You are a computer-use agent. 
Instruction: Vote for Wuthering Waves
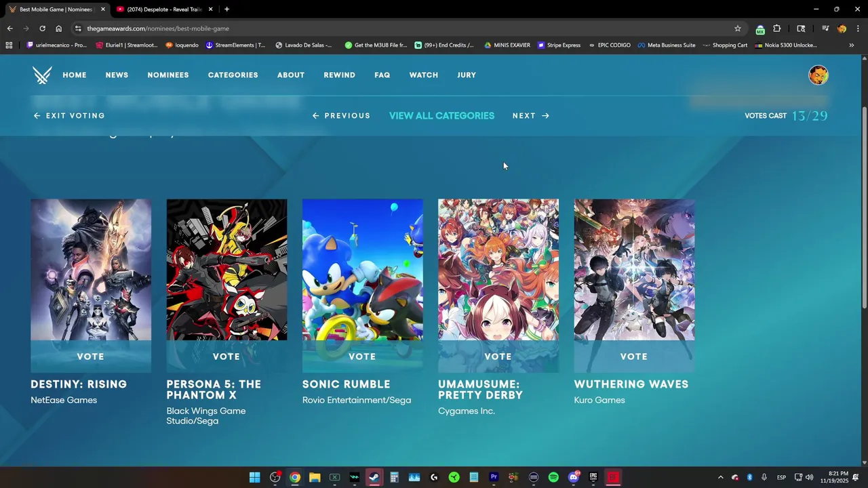634,357
